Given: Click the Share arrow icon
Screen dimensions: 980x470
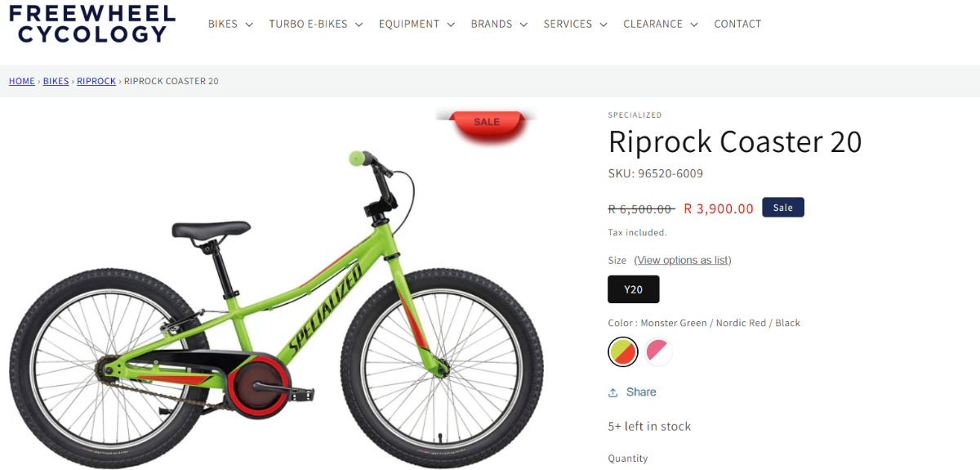Looking at the screenshot, I should tap(613, 392).
